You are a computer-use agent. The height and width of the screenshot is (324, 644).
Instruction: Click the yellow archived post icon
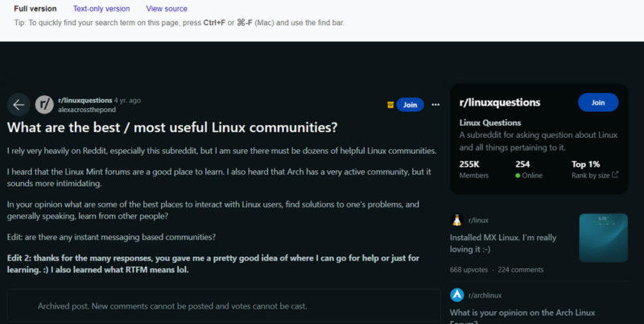click(390, 105)
